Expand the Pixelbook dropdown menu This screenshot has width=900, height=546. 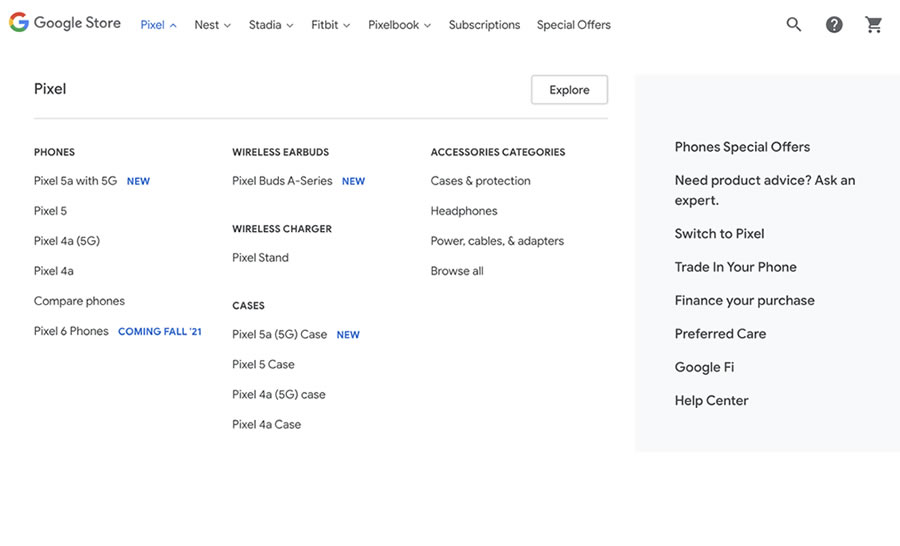[399, 25]
